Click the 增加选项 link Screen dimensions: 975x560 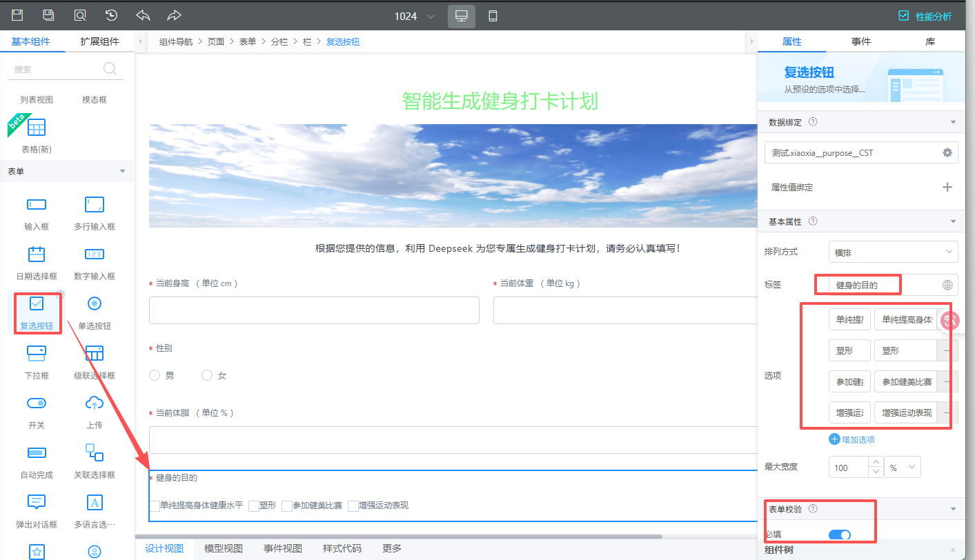click(x=852, y=439)
